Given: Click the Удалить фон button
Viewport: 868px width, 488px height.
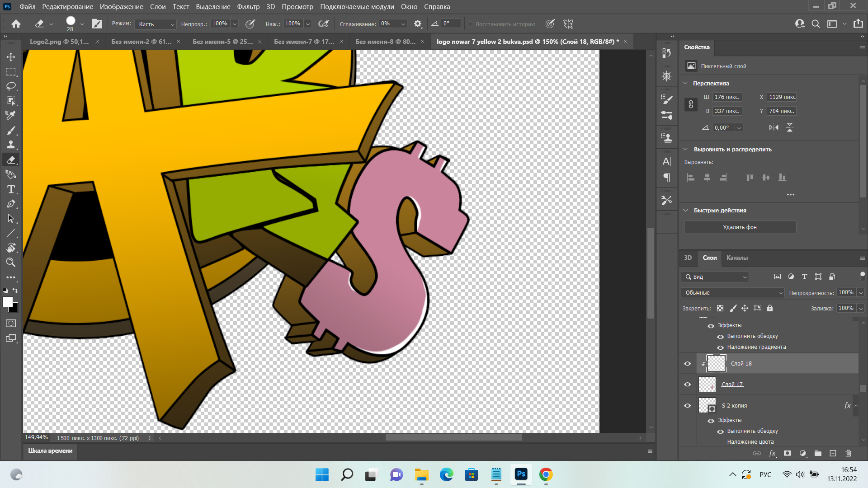Looking at the screenshot, I should (x=740, y=227).
